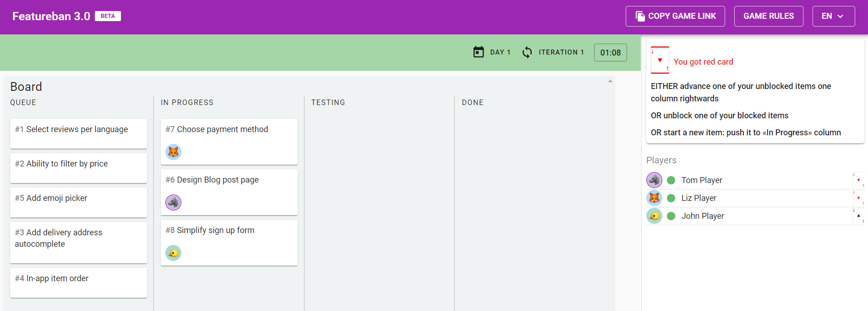Image resolution: width=868 pixels, height=311 pixels.
Task: Select the #5 Add emoji picker card
Action: click(78, 202)
